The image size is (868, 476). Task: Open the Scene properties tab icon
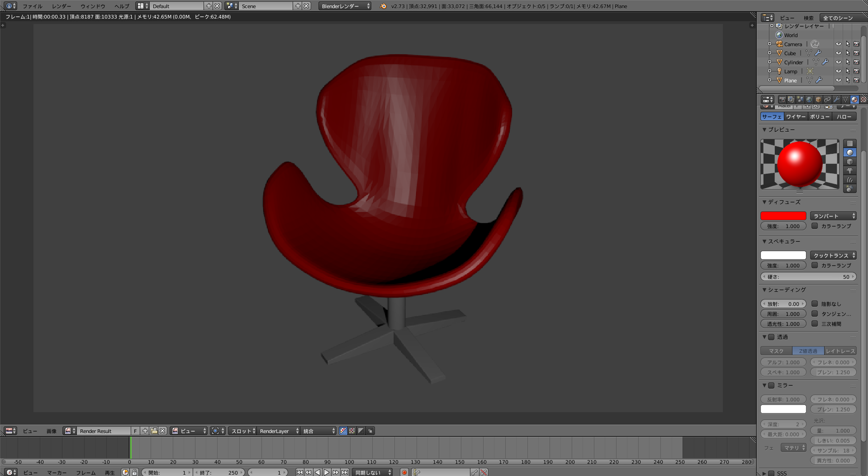coord(800,99)
